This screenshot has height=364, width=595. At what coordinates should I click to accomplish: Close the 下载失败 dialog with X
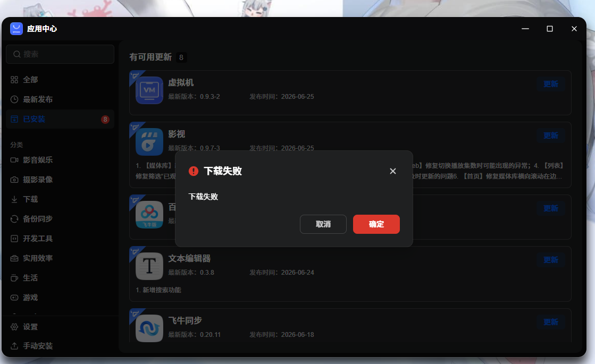click(393, 171)
